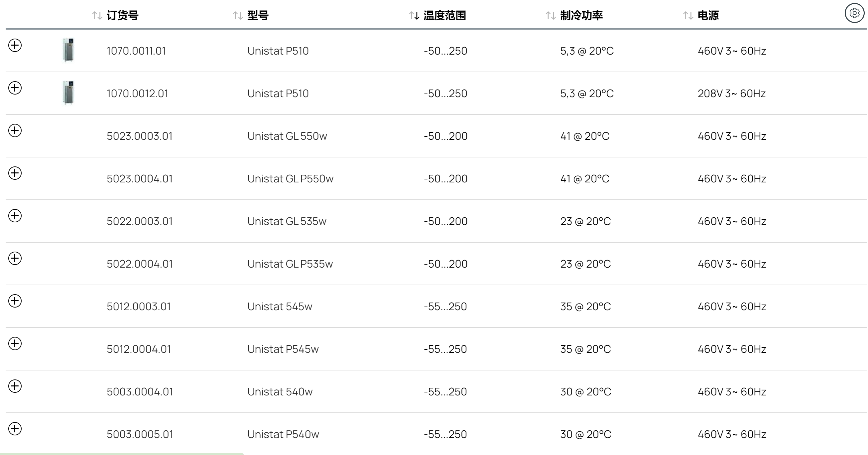868x455 pixels.
Task: Sort table by 电源 column arrows
Action: pyautogui.click(x=688, y=16)
